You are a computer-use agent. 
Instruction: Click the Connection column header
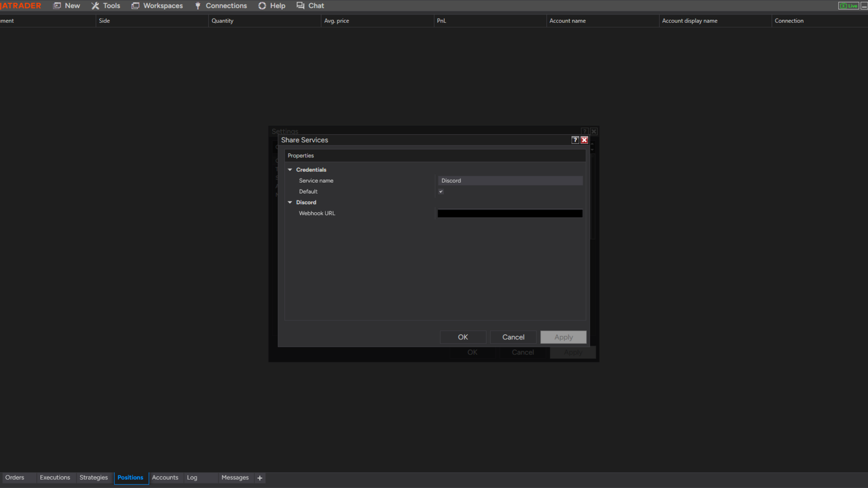819,21
